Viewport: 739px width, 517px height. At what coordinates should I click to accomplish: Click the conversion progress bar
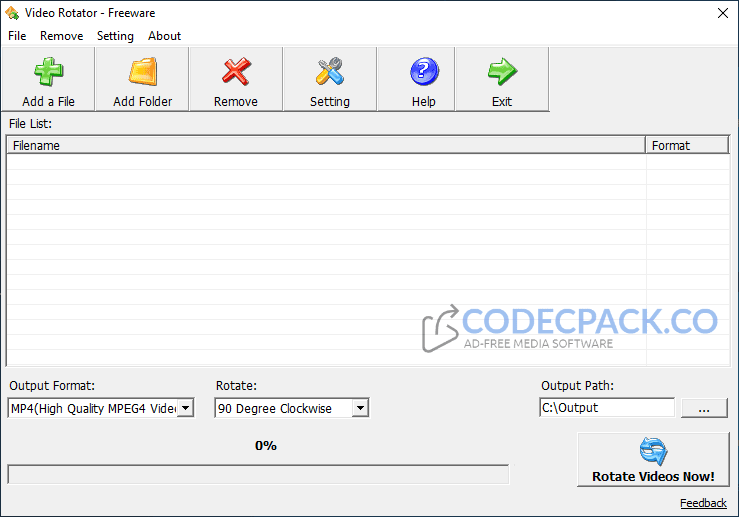pyautogui.click(x=258, y=474)
